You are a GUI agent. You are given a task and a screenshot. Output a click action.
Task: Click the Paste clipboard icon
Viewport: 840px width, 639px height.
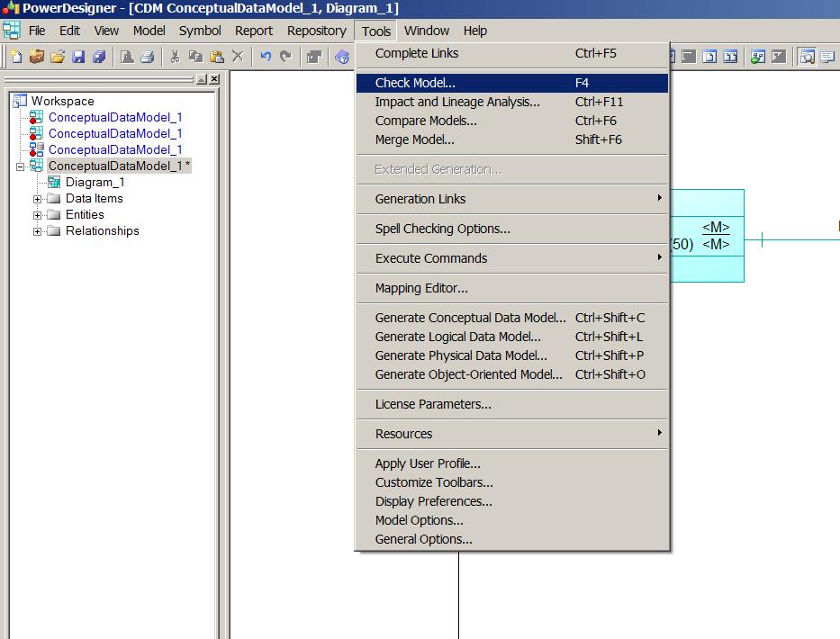216,56
